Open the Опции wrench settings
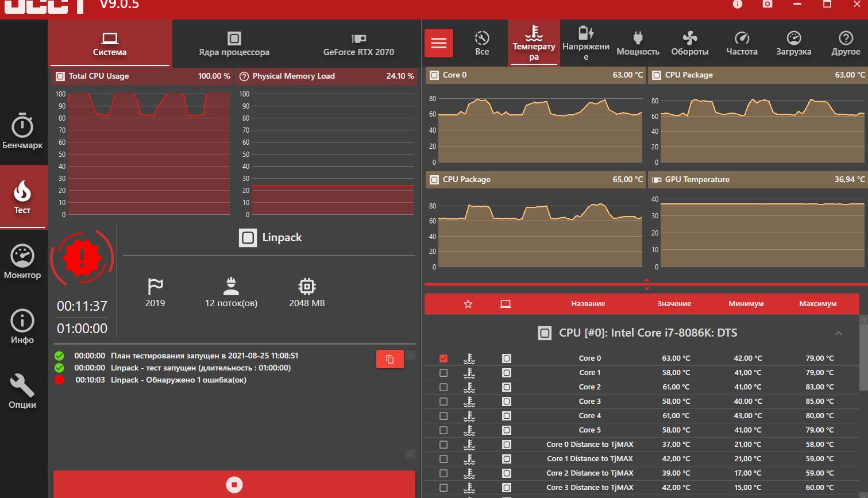 [22, 391]
